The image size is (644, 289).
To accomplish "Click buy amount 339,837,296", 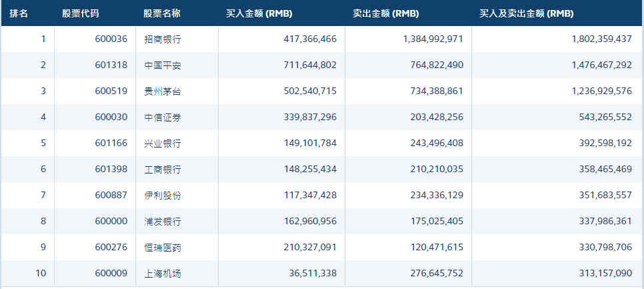I will (310, 117).
